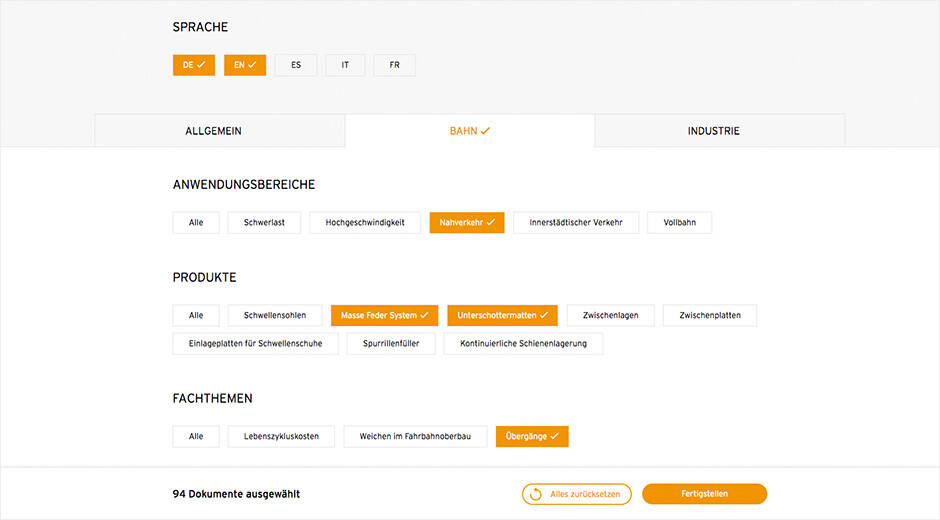Uncheck the Übergänge topic filter
Image resolution: width=940 pixels, height=520 pixels.
point(532,436)
